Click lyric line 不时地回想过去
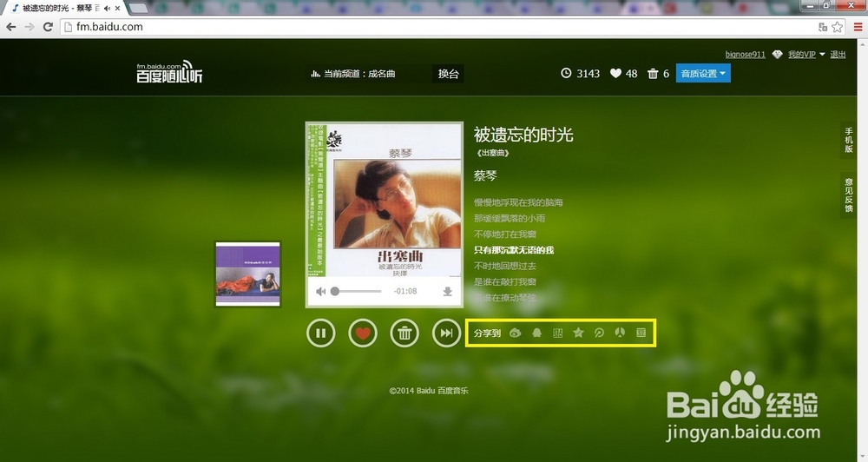Screen dimensions: 868x462 pyautogui.click(x=505, y=266)
